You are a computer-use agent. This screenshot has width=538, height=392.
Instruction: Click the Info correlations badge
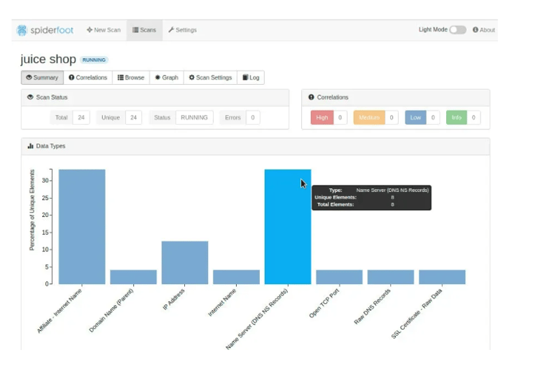coord(456,118)
